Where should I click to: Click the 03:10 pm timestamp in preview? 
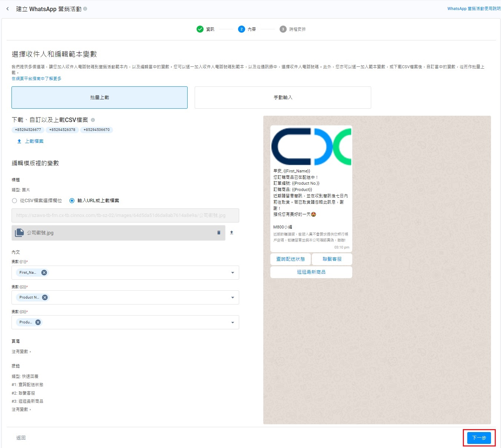click(x=342, y=247)
